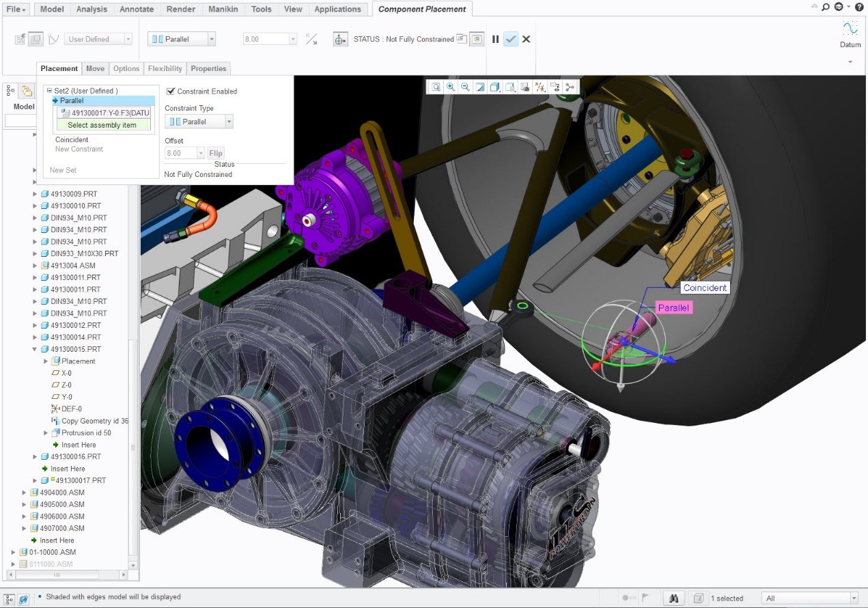This screenshot has width=868, height=608.
Task: Click the spin center icon
Action: point(570,87)
